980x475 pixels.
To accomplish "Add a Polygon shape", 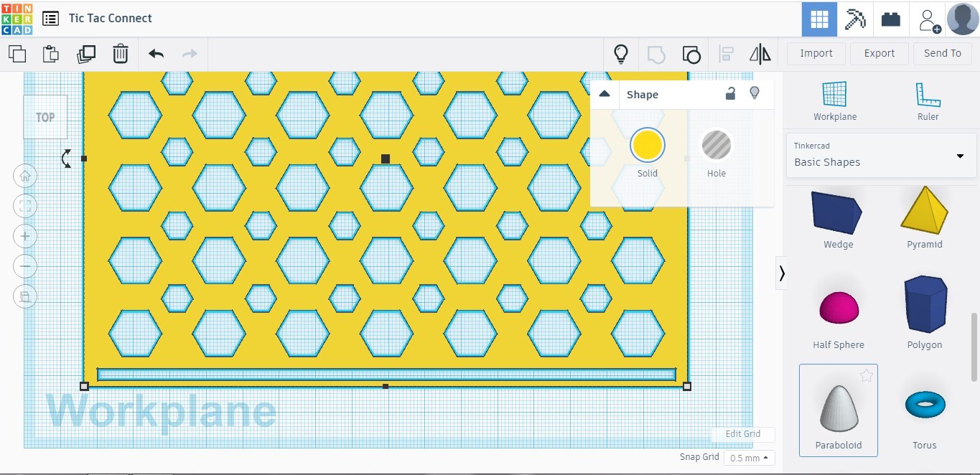I will [x=925, y=311].
